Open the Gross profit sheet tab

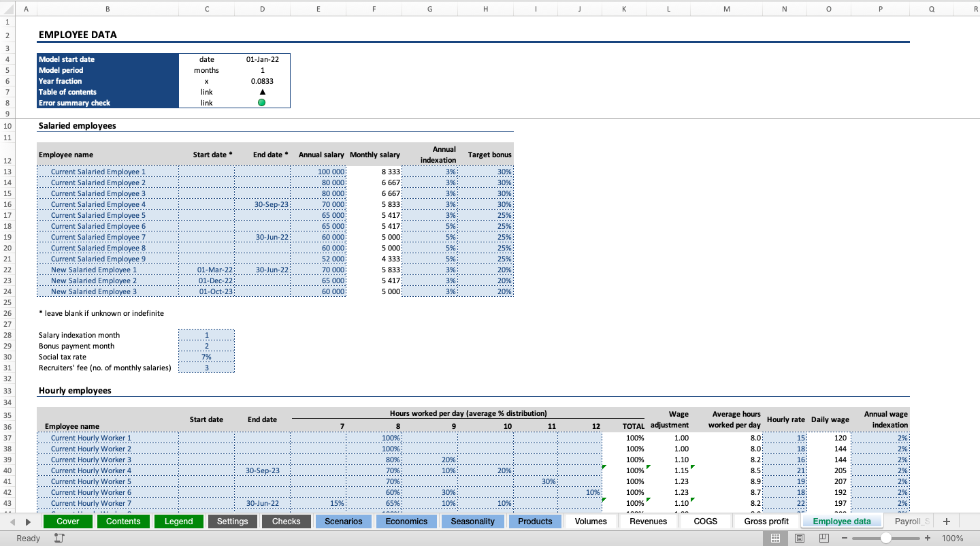coord(766,521)
